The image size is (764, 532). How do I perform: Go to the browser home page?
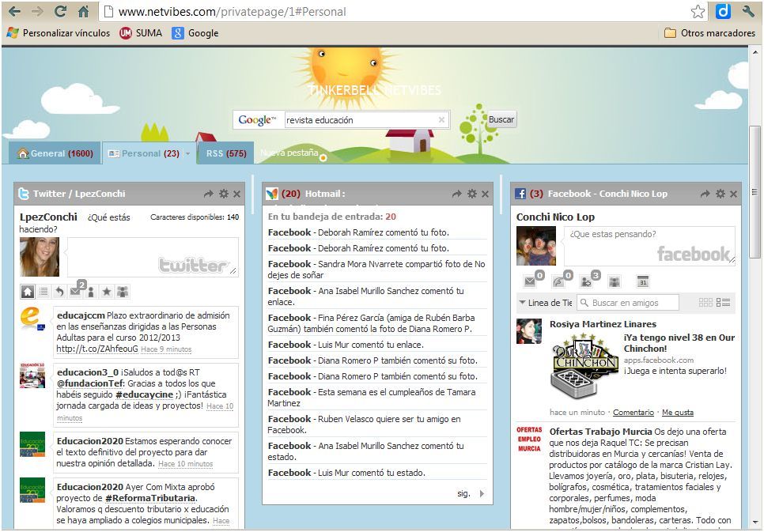[83, 11]
